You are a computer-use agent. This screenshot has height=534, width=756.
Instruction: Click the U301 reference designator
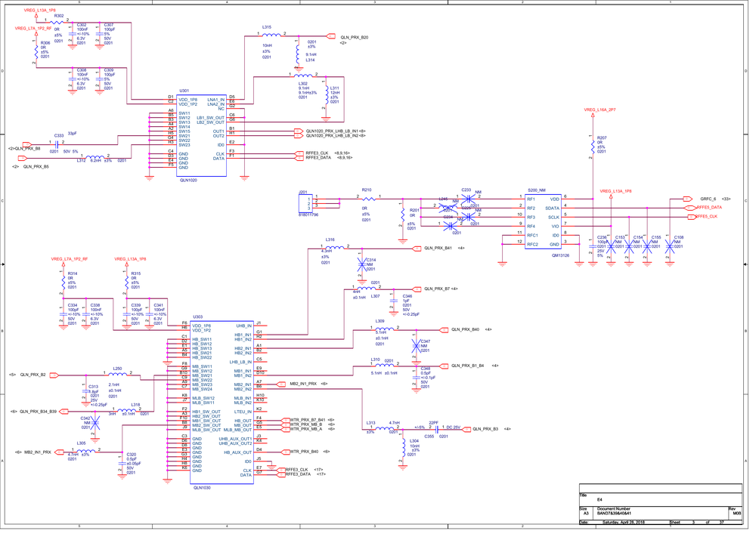click(x=184, y=91)
